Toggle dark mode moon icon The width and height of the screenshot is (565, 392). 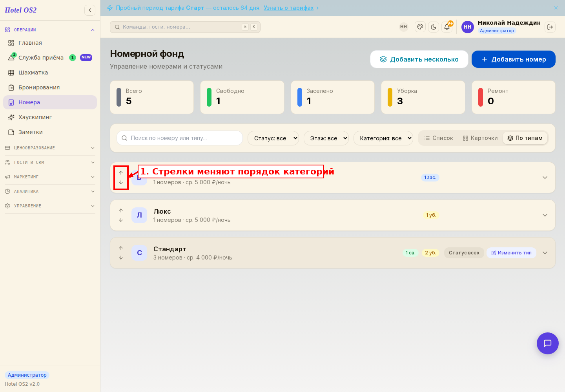pos(434,27)
